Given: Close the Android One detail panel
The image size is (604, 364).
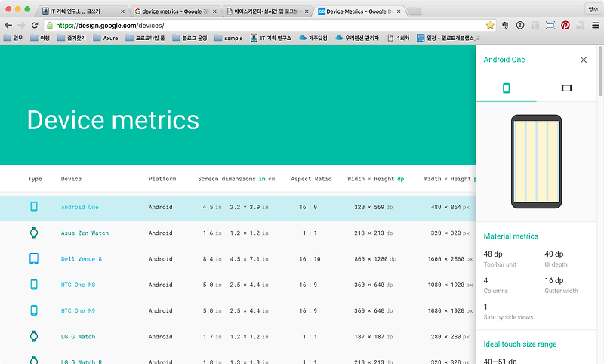Looking at the screenshot, I should [x=584, y=60].
